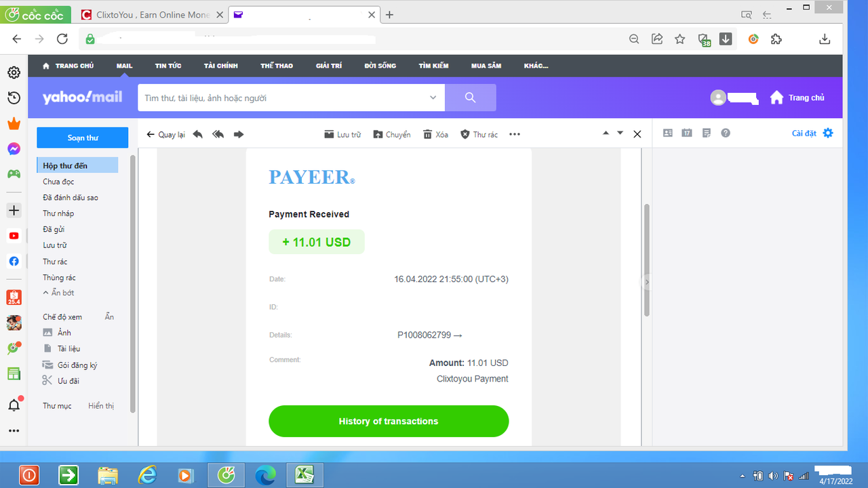Click the forward arrow icon
Viewport: 868px width, 488px height.
pyautogui.click(x=239, y=134)
